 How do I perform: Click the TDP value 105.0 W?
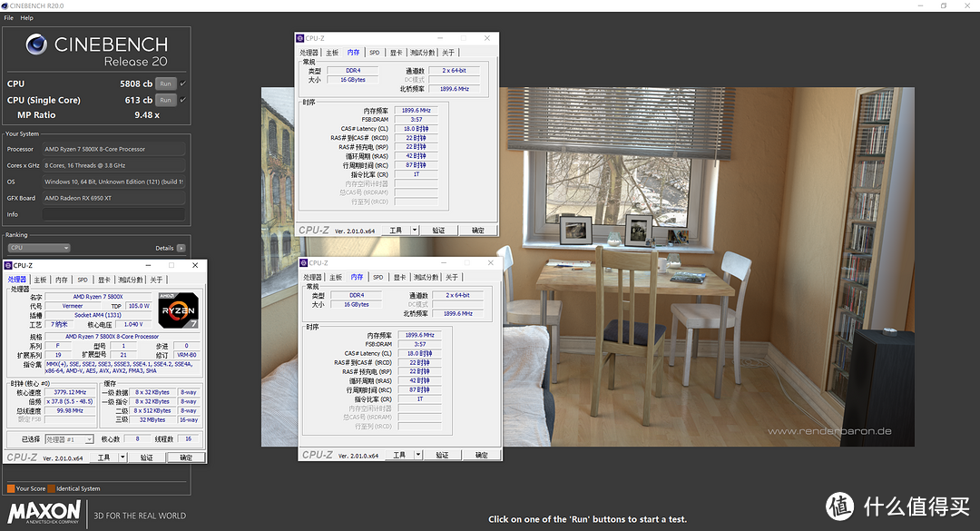click(139, 306)
